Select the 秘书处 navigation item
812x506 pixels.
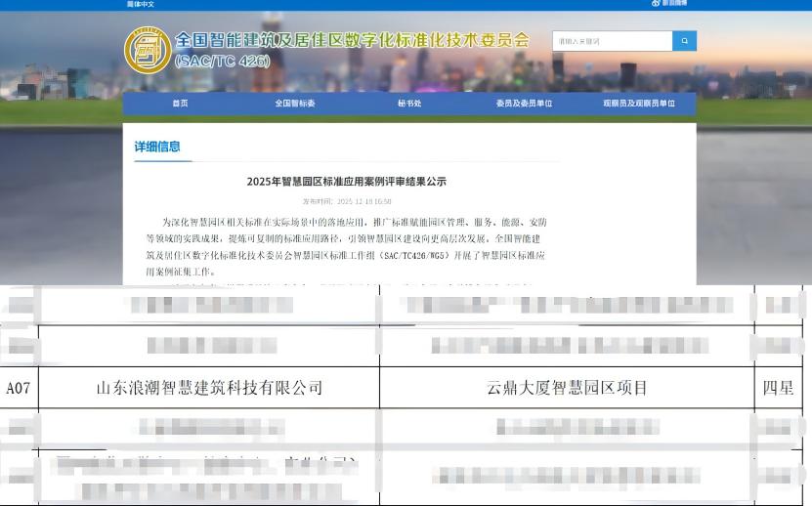[x=409, y=104]
